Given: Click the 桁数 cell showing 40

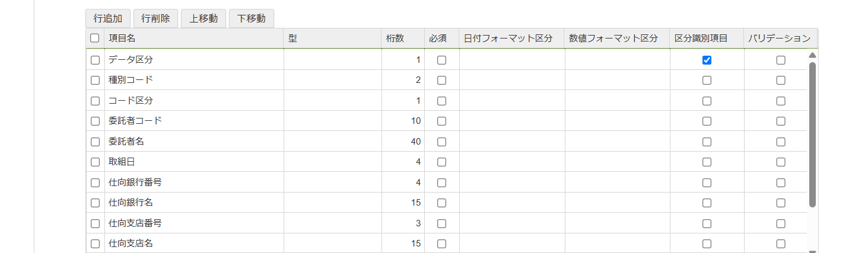Looking at the screenshot, I should point(403,142).
